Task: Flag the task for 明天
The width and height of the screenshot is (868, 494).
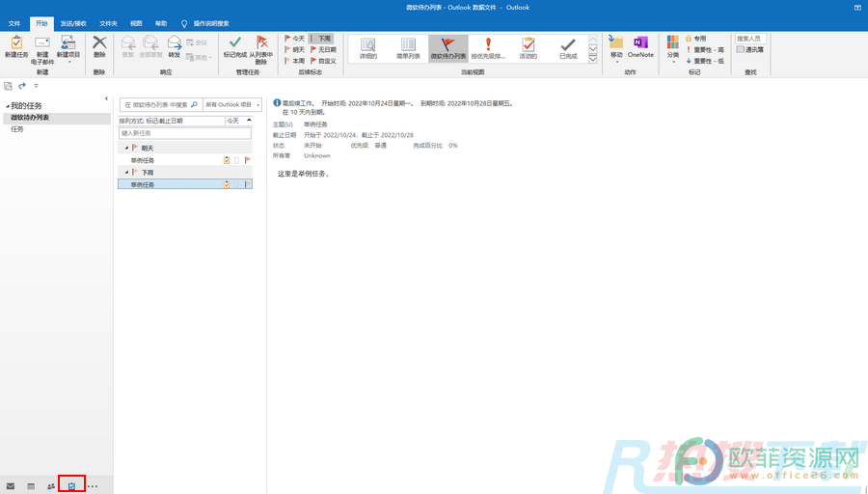Action: click(x=294, y=49)
